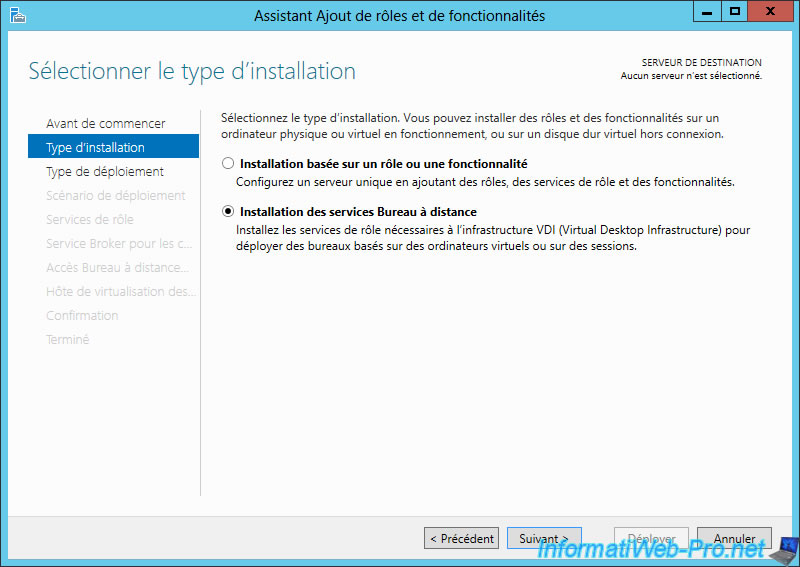Click the wizard icon in title bar
This screenshot has width=800, height=567.
(17, 15)
